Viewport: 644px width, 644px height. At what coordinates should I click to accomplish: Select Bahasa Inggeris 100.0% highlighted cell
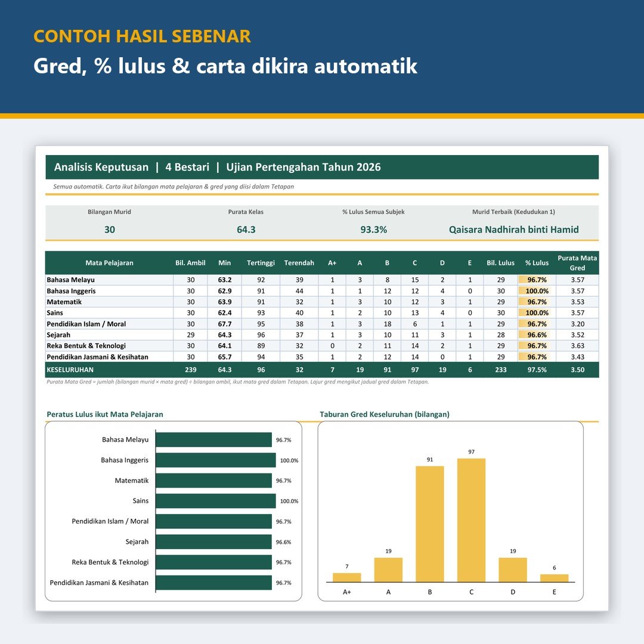click(x=537, y=291)
